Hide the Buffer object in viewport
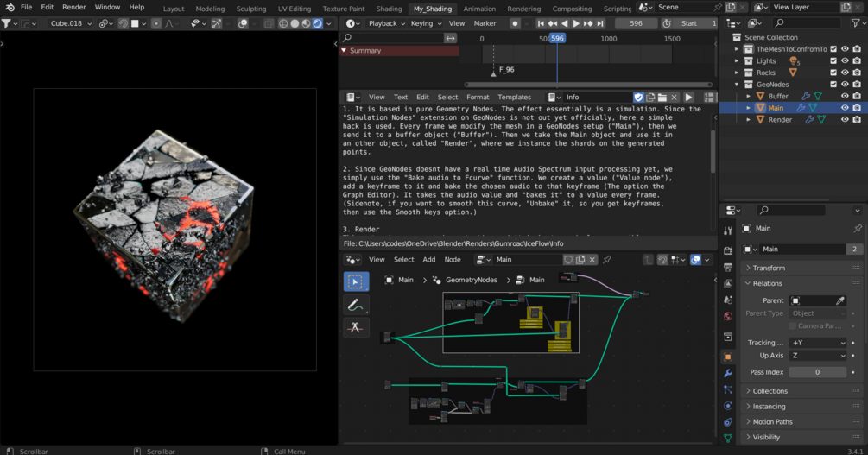Image resolution: width=868 pixels, height=455 pixels. [846, 96]
